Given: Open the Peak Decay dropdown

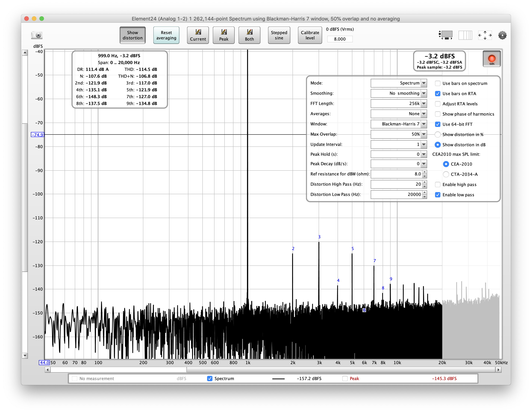Looking at the screenshot, I should click(x=399, y=164).
